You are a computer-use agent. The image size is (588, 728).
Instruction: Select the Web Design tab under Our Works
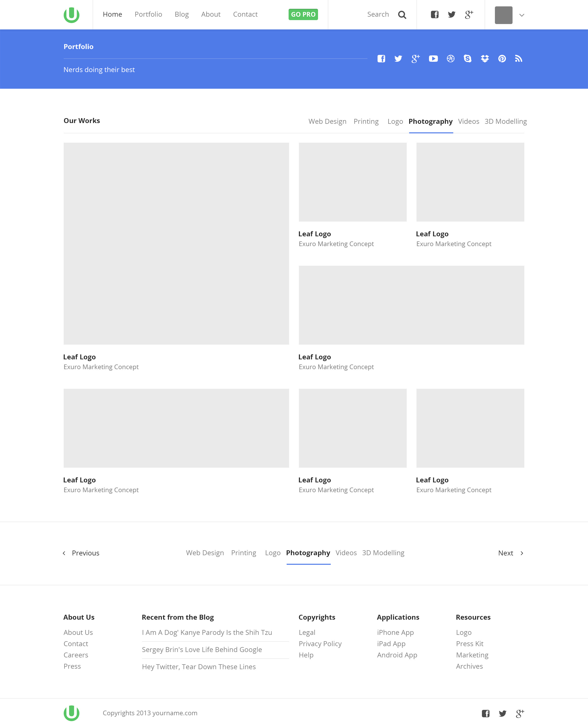point(327,121)
